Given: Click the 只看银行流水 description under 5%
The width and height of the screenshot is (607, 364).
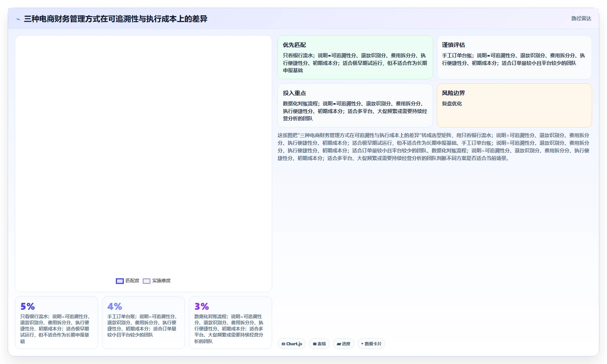Looking at the screenshot, I should (x=56, y=329).
